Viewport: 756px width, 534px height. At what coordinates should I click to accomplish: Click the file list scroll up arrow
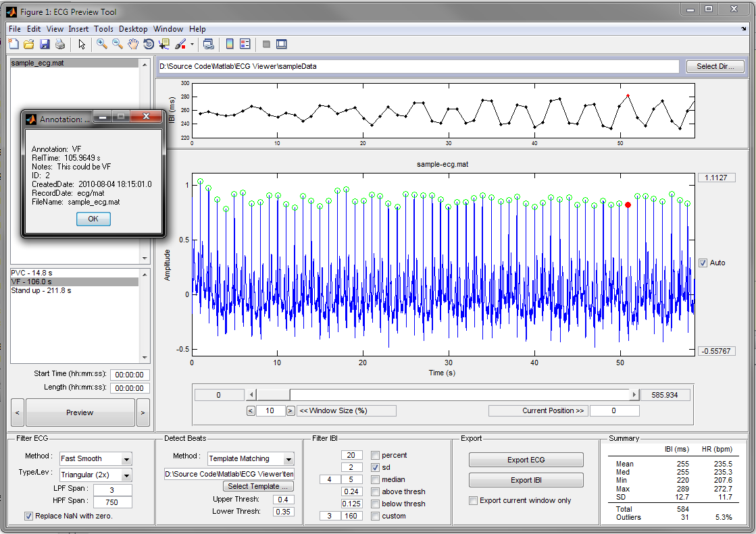[x=145, y=65]
